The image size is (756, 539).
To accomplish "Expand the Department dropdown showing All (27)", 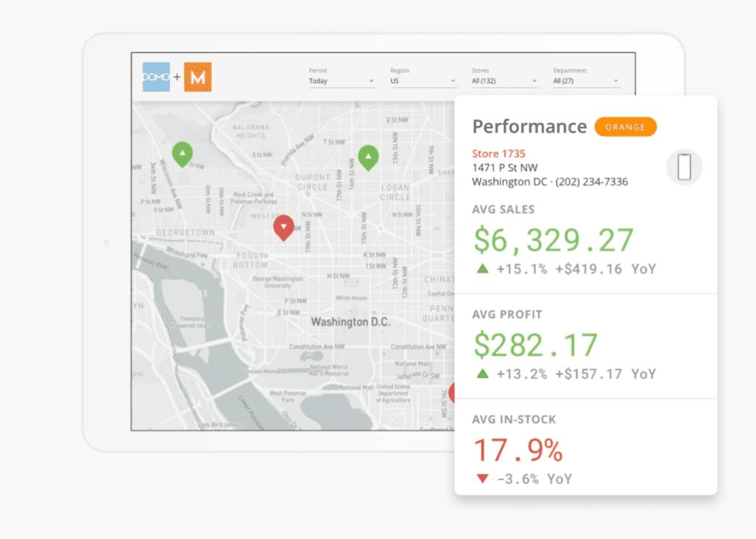I will [x=586, y=81].
